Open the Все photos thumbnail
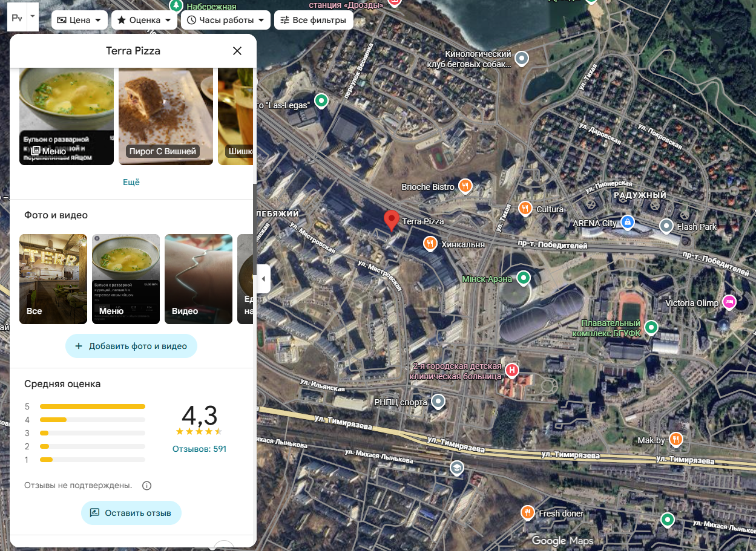 coord(53,279)
